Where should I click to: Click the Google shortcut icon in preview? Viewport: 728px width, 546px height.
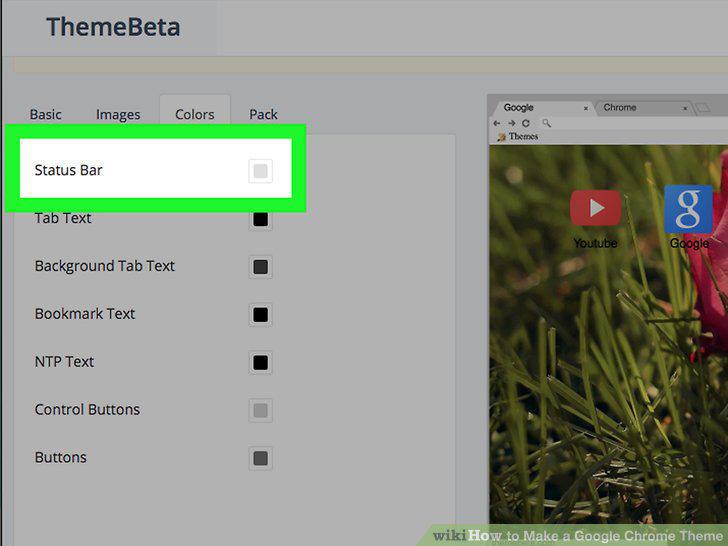[688, 209]
